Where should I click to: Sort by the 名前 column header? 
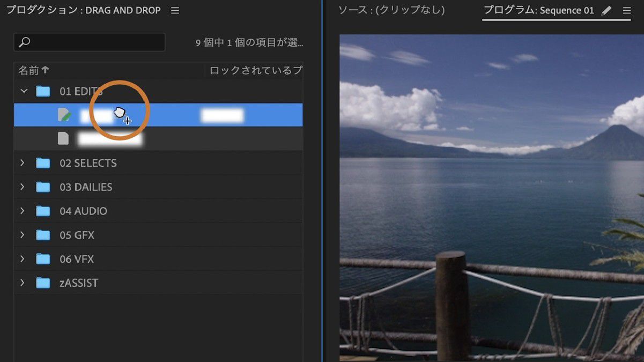tap(34, 70)
